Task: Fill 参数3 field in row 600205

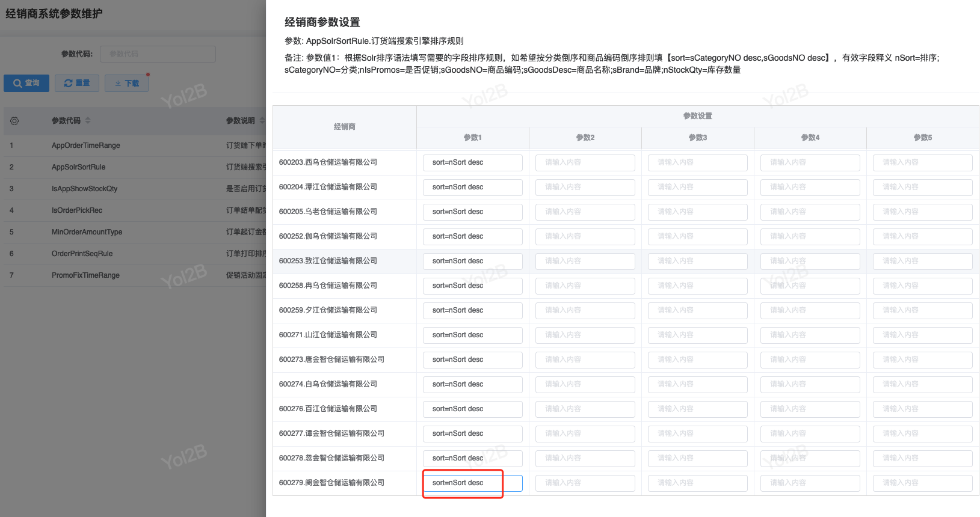Action: [x=698, y=212]
